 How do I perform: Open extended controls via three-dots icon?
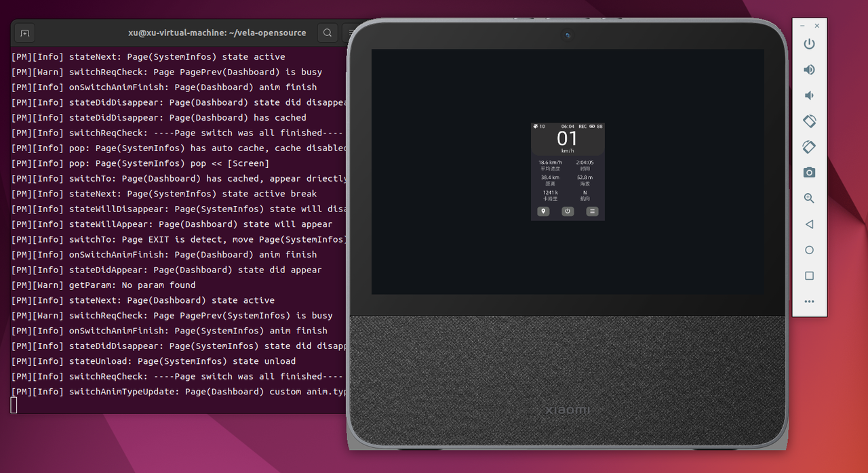click(x=809, y=302)
